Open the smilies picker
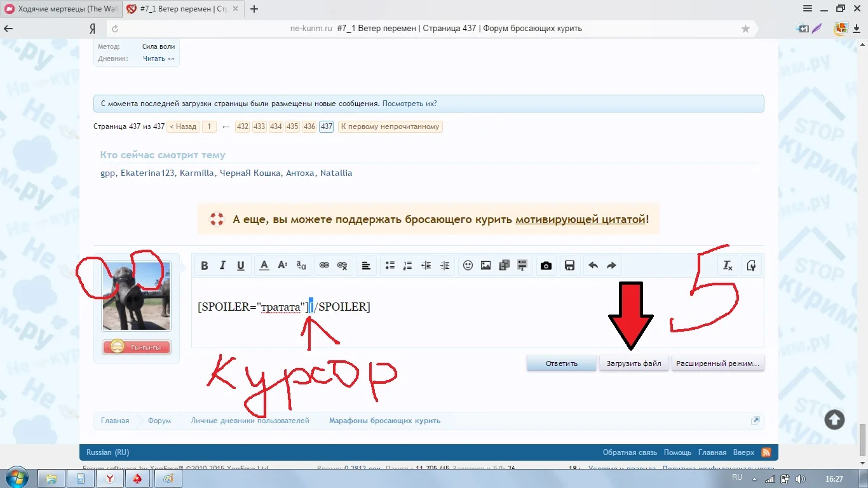This screenshot has width=868, height=488. (x=468, y=266)
